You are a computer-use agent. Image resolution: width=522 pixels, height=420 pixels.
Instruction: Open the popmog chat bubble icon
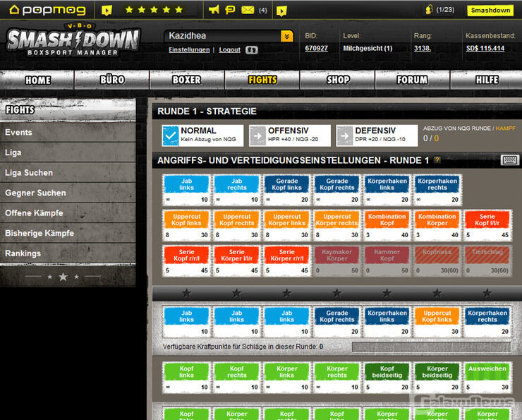point(230,10)
